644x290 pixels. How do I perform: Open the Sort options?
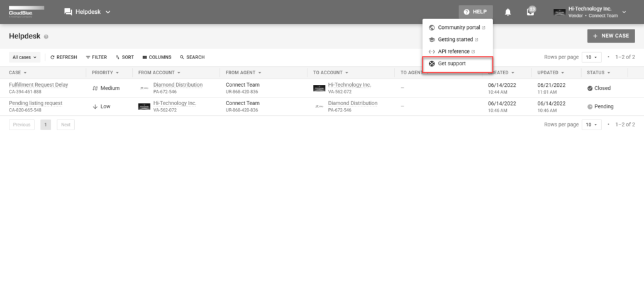click(125, 57)
